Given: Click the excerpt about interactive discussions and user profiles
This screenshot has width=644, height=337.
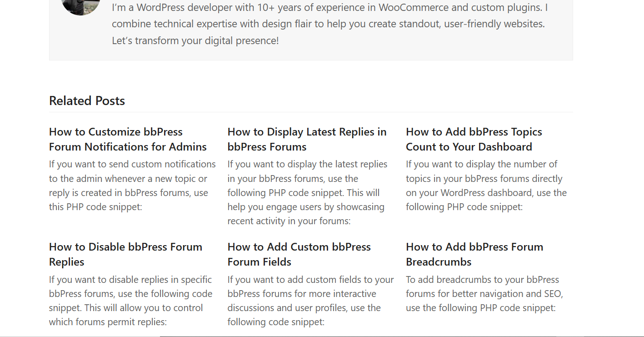Looking at the screenshot, I should pos(310,300).
